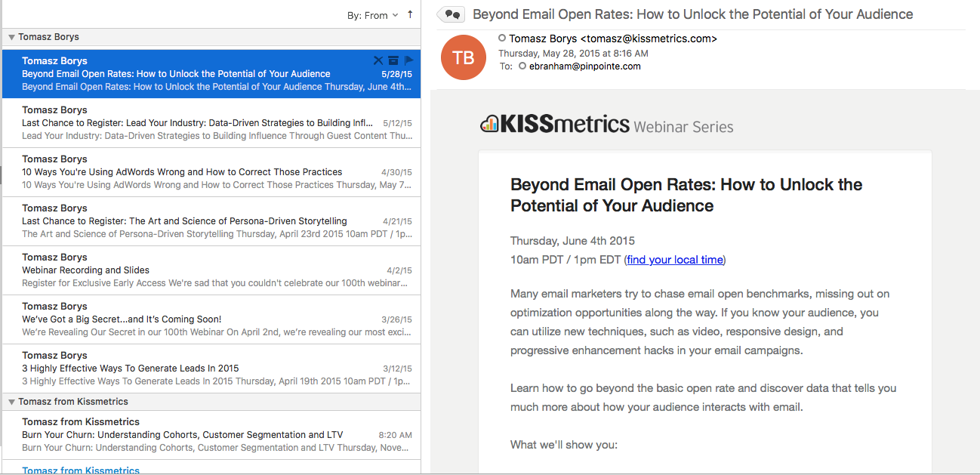
Task: Click the 3/26/15 date on the Big Secret email
Action: [x=396, y=319]
